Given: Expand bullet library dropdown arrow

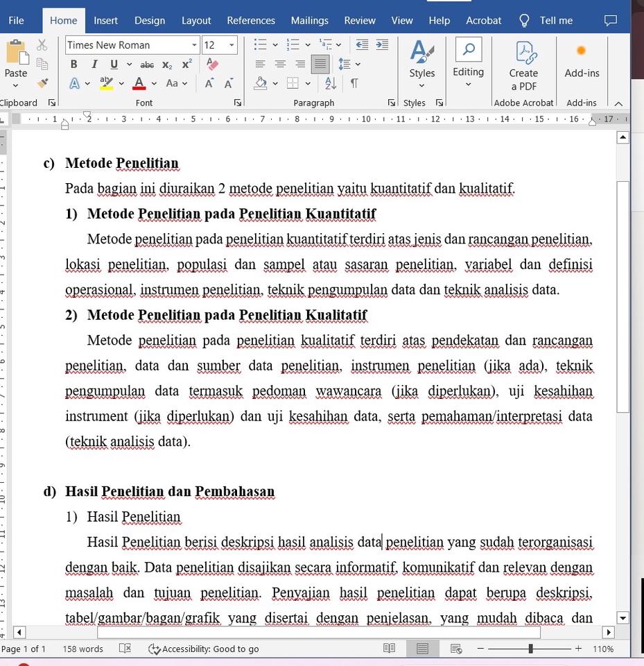Looking at the screenshot, I should pyautogui.click(x=275, y=44).
